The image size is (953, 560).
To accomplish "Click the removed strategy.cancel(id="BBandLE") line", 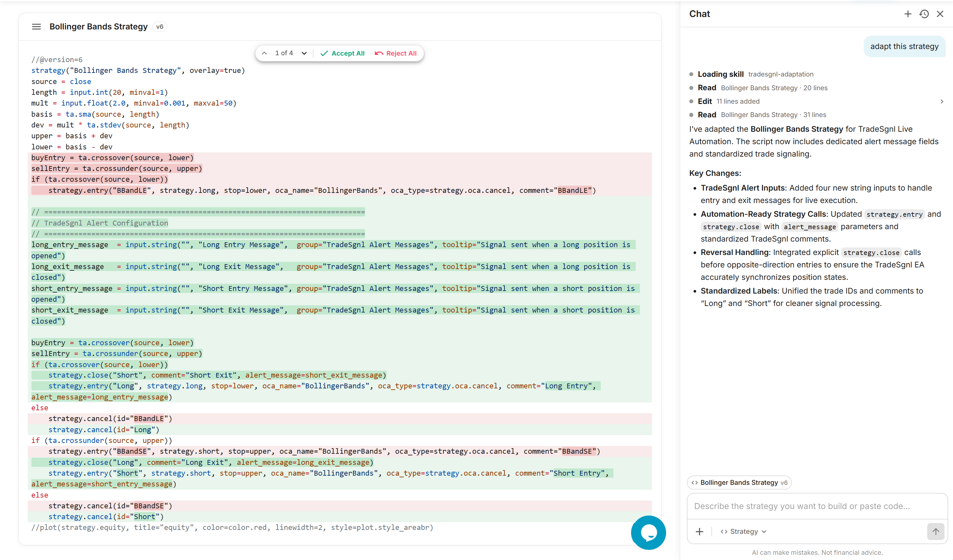I will (110, 419).
